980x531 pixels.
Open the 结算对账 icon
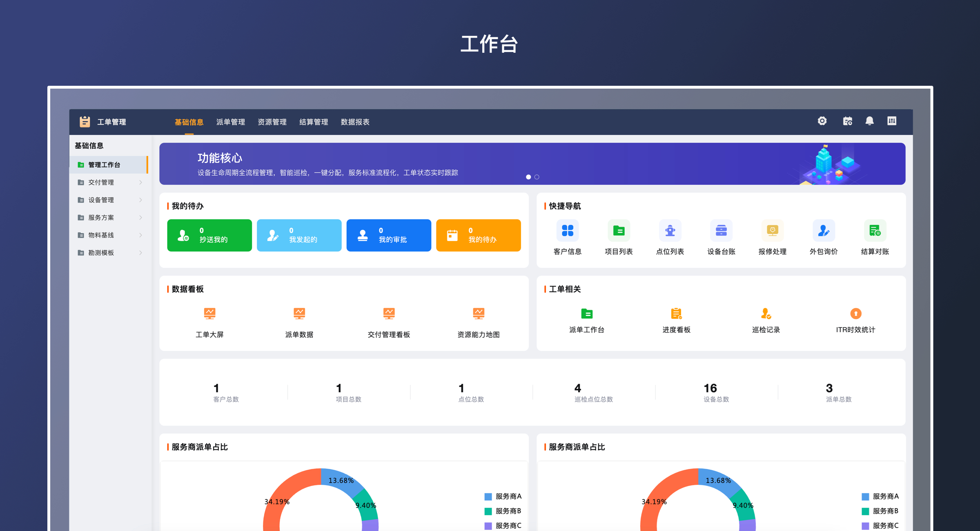pos(875,231)
